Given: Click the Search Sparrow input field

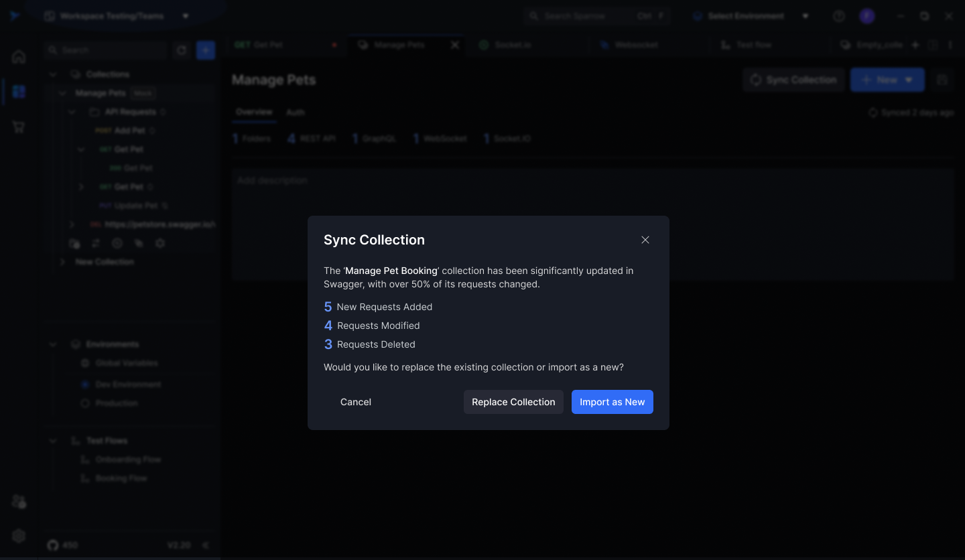Looking at the screenshot, I should (583, 16).
